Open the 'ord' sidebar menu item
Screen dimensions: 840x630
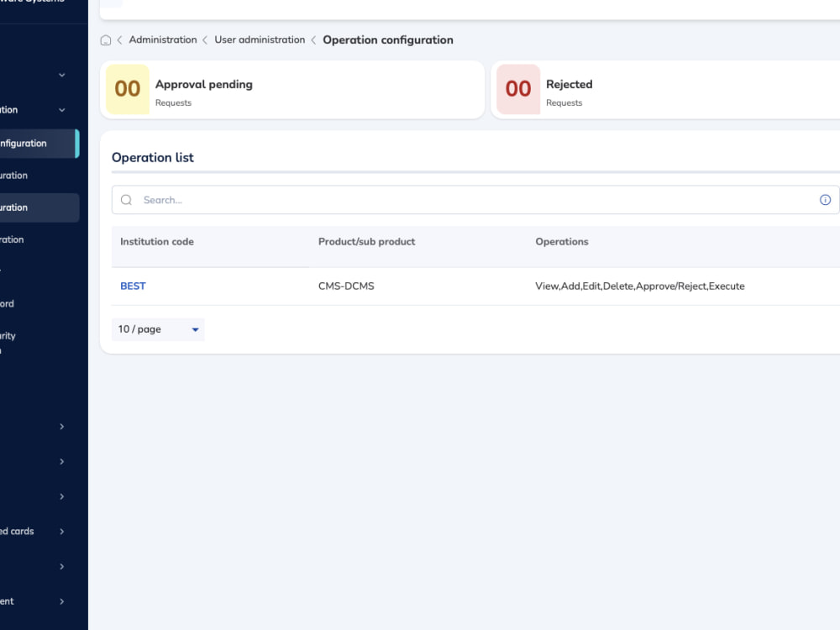coord(8,304)
